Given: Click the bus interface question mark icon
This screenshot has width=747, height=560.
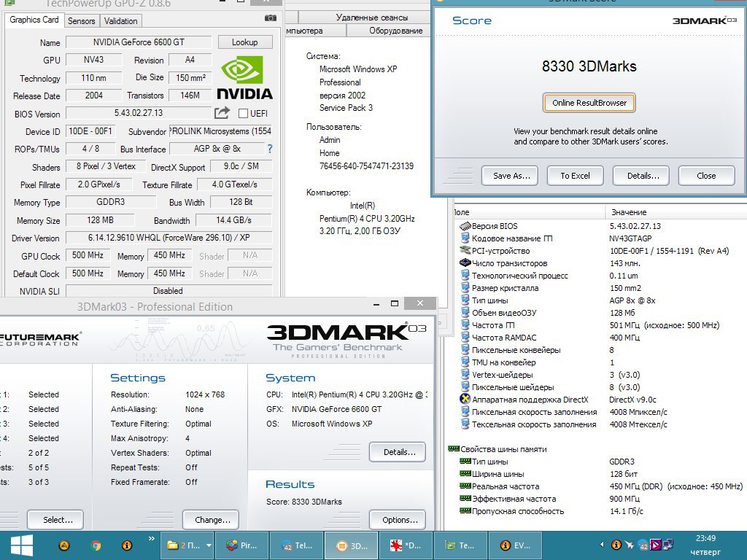Looking at the screenshot, I should point(270,149).
